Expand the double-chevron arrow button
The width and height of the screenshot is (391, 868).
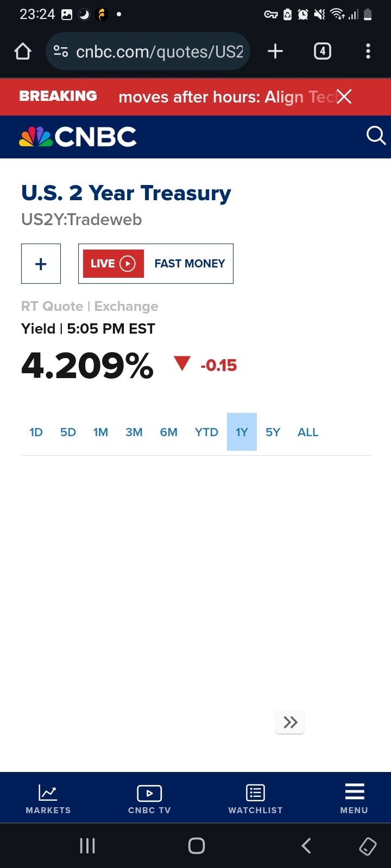click(290, 722)
